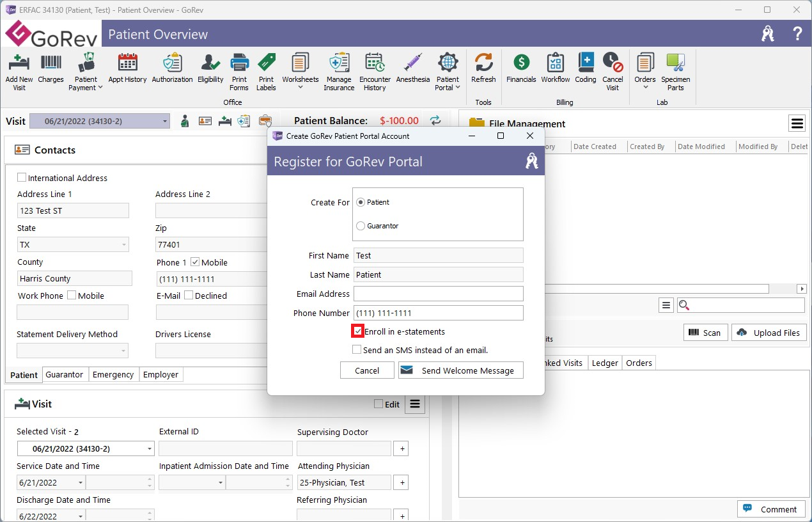Click the Address Line 1 field
The width and height of the screenshot is (812, 522).
click(73, 210)
